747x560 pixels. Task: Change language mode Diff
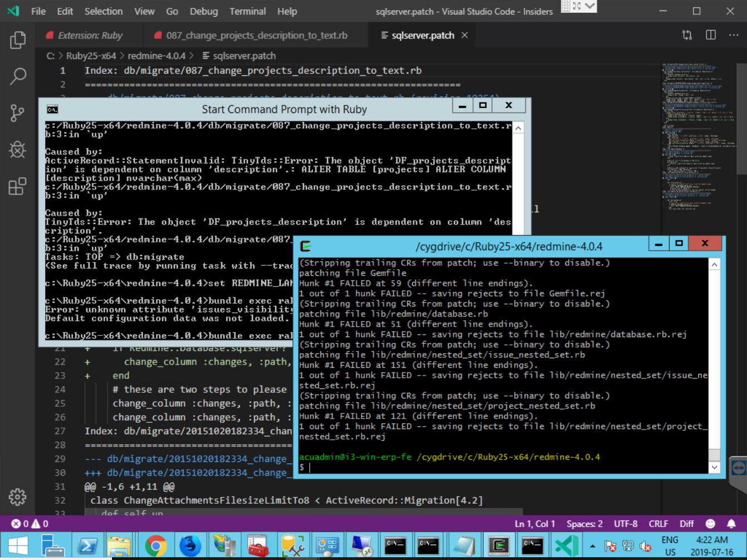(687, 524)
